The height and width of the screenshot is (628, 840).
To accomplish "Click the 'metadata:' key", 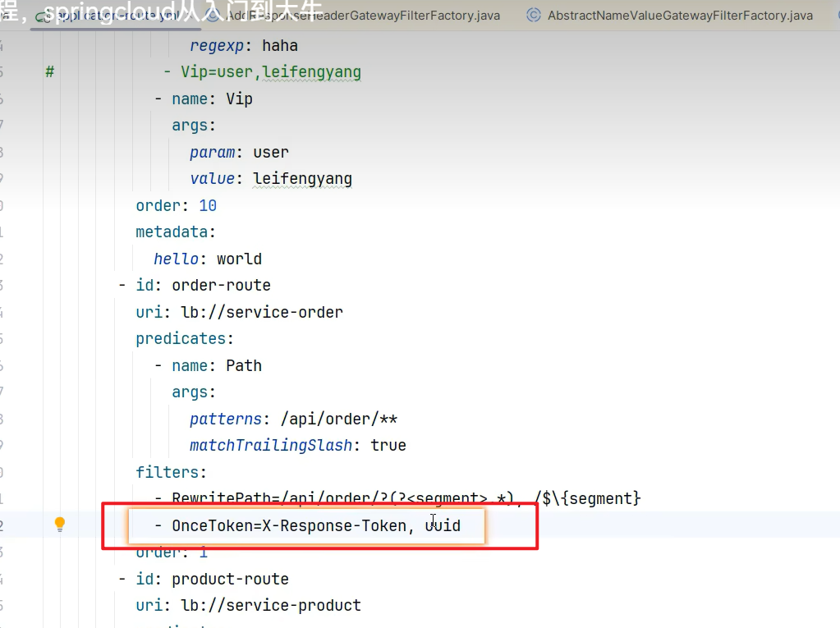I will pyautogui.click(x=175, y=231).
